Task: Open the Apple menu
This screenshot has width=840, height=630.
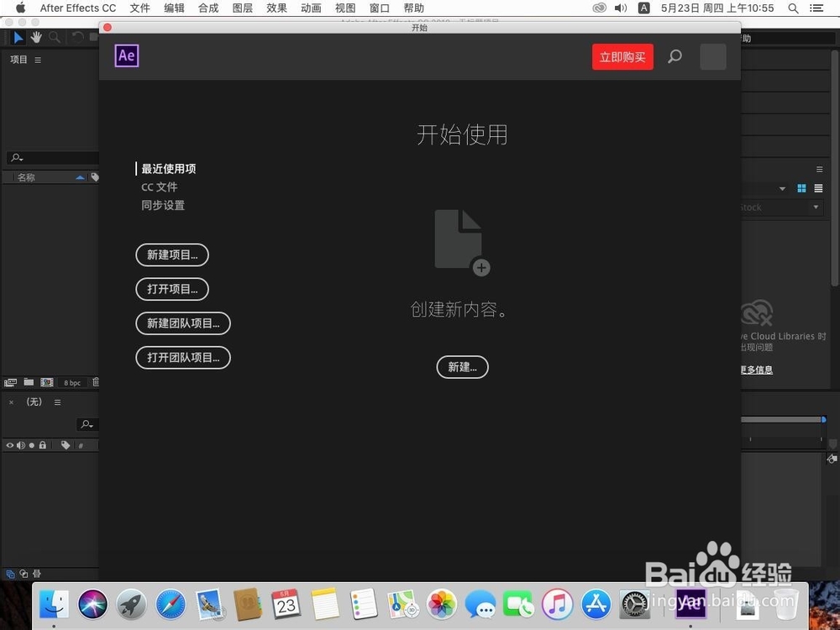Action: pyautogui.click(x=21, y=8)
